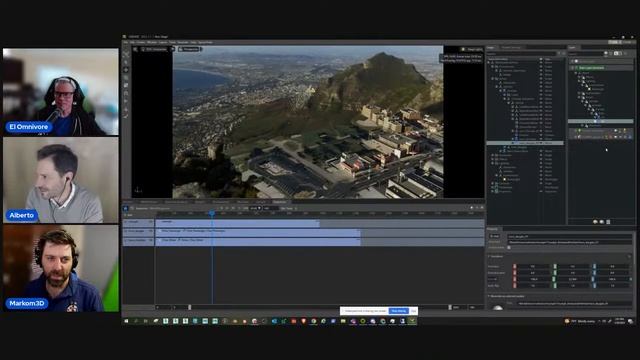Screen dimensions: 640x360
Task: Select the green Root Layer row in Layer panel
Action: coord(601,68)
